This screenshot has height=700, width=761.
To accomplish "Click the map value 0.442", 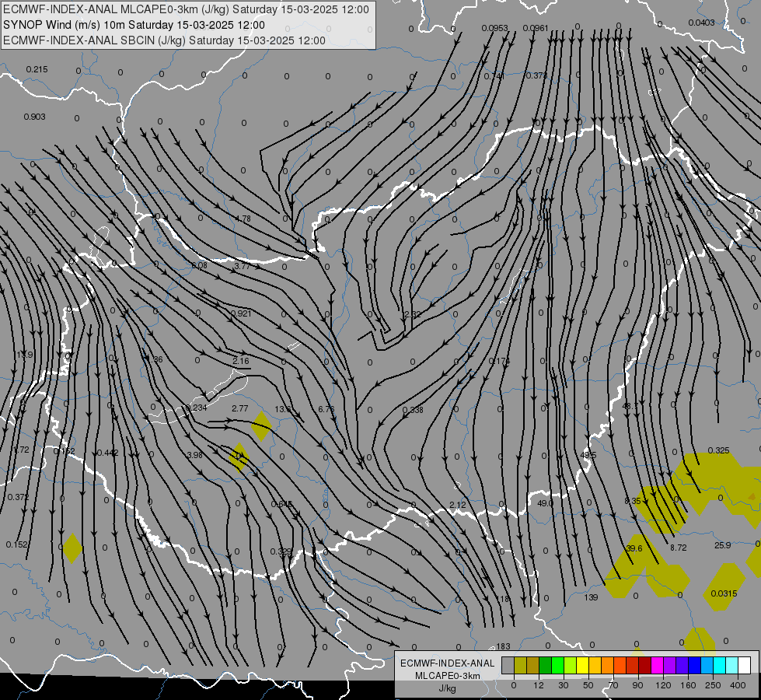I will 108,453.
